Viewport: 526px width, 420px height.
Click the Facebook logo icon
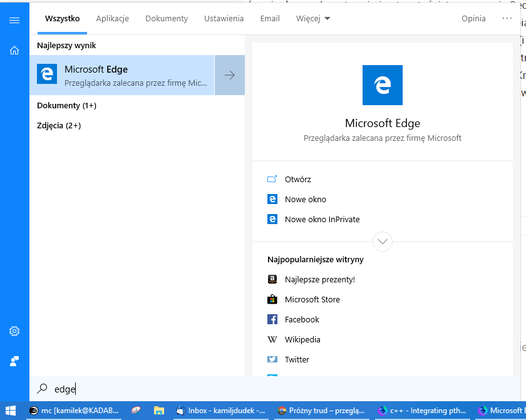click(272, 319)
